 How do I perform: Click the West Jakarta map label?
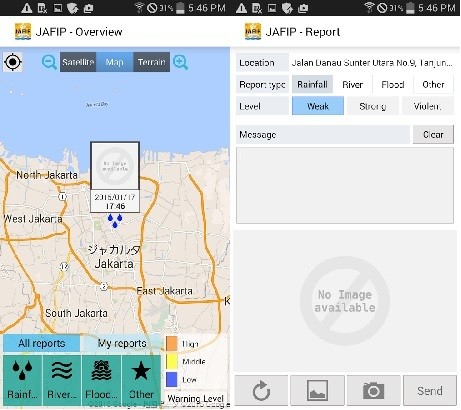coord(33,219)
